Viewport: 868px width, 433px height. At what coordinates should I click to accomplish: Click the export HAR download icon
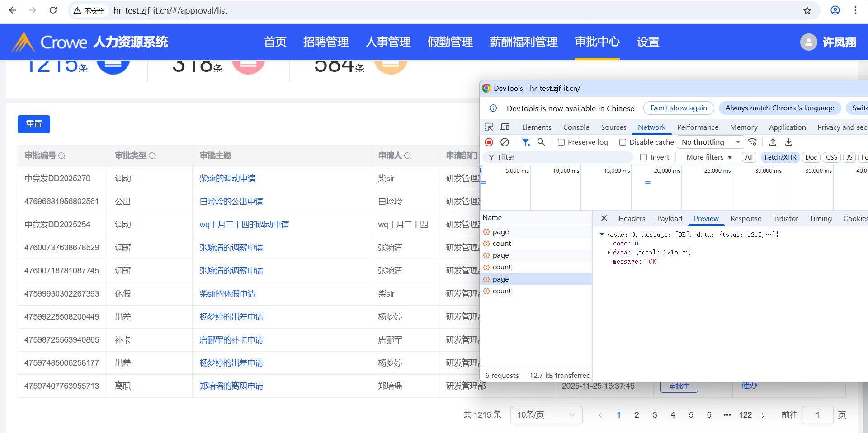click(788, 142)
